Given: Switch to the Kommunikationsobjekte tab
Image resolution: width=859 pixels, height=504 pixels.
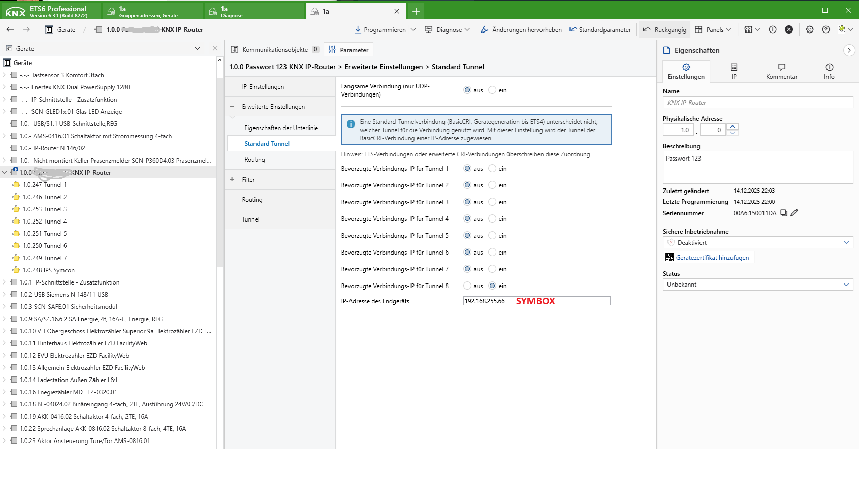Looking at the screenshot, I should point(275,50).
